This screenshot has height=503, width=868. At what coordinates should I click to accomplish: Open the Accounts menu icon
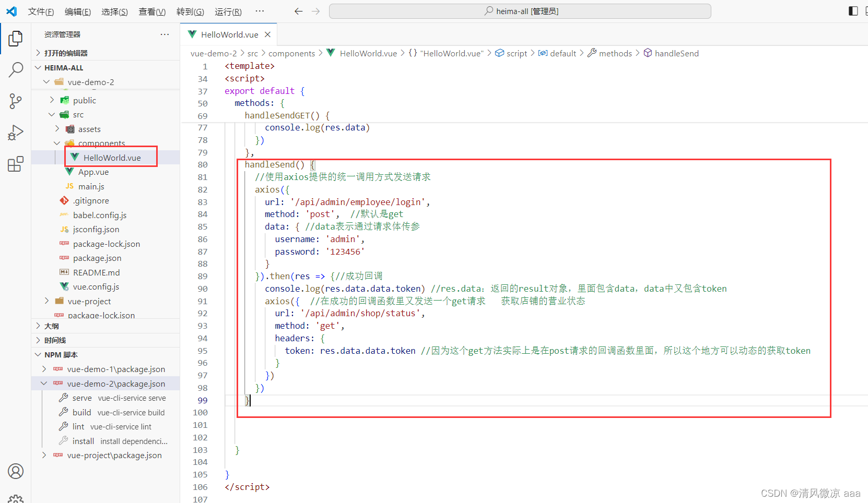coord(16,471)
